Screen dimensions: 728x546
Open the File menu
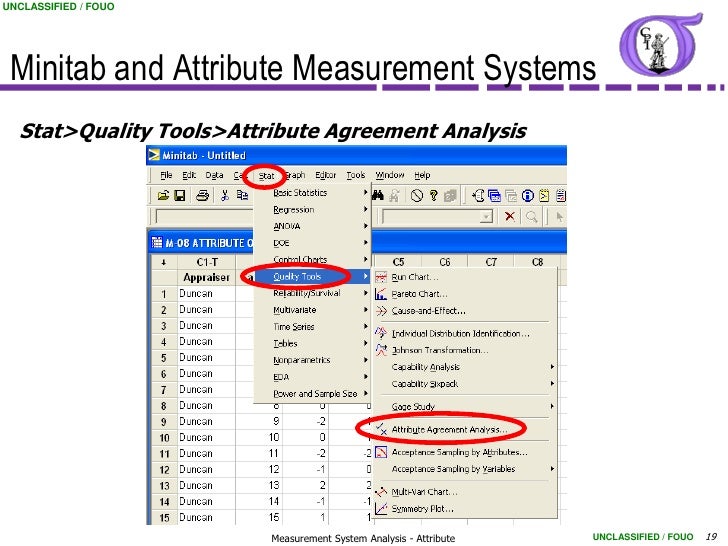click(x=166, y=176)
